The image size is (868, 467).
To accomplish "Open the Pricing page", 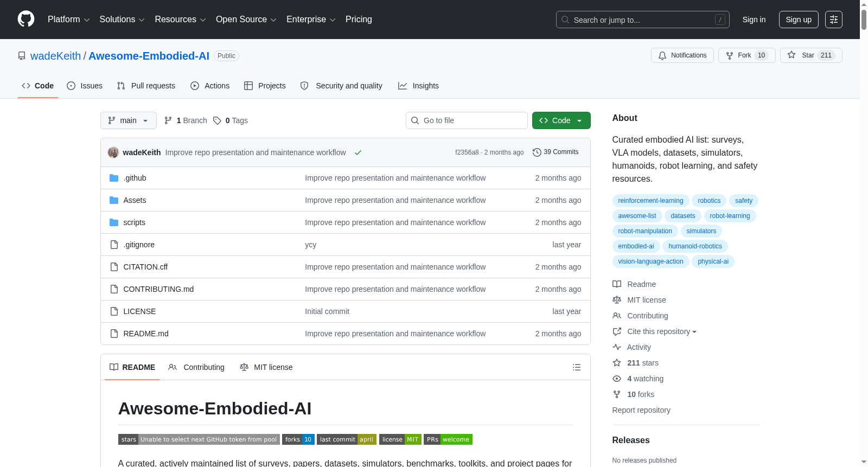I will pos(359,20).
